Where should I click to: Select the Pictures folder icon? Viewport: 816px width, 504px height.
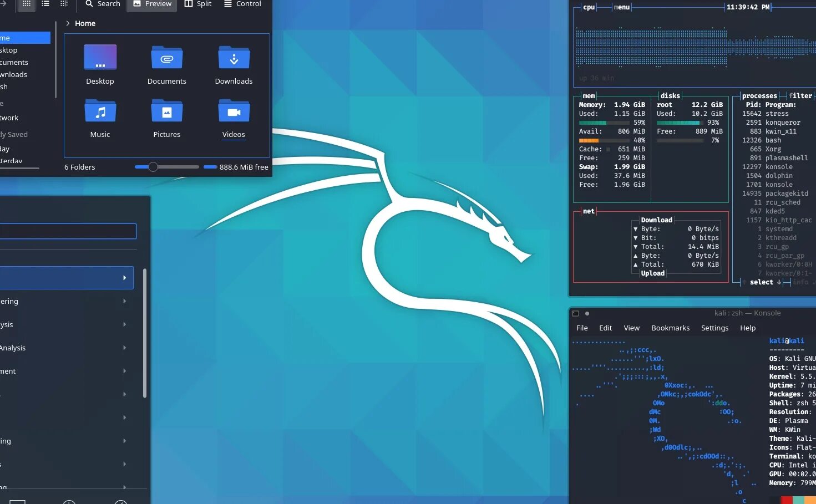tap(167, 111)
